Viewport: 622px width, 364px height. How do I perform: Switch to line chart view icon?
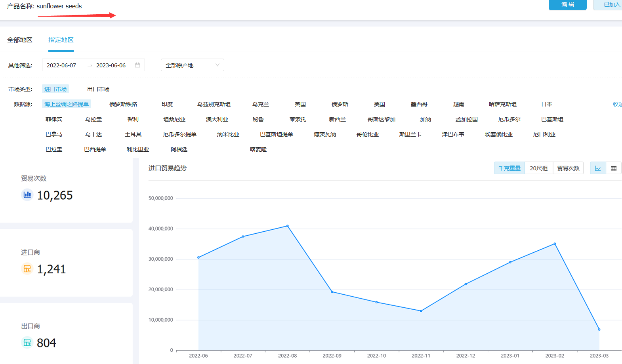(598, 168)
